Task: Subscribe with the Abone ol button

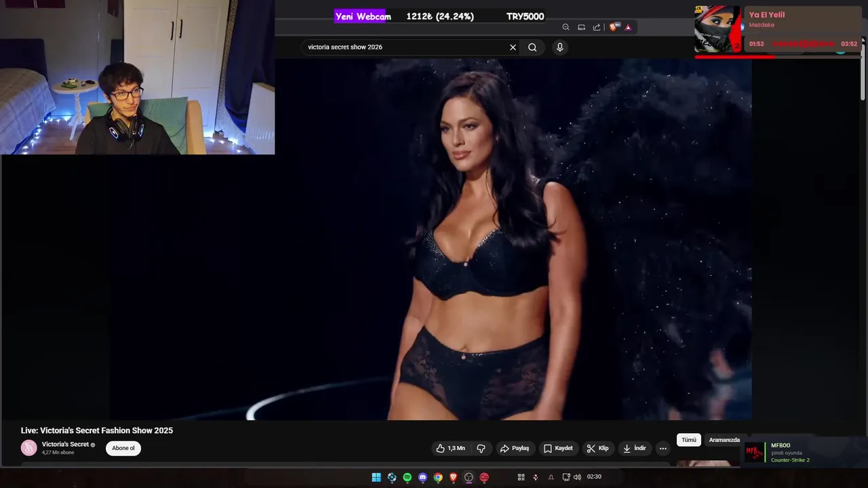Action: (123, 448)
